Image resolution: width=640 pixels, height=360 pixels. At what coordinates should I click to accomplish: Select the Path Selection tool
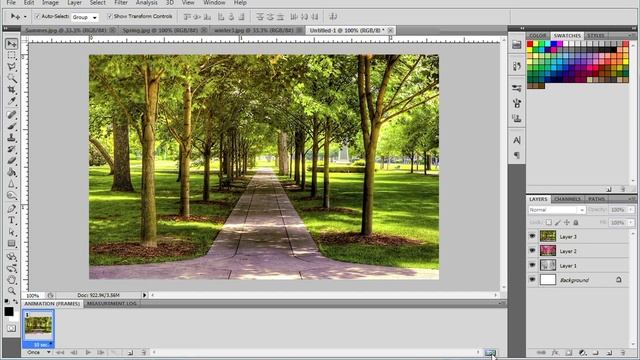click(11, 232)
